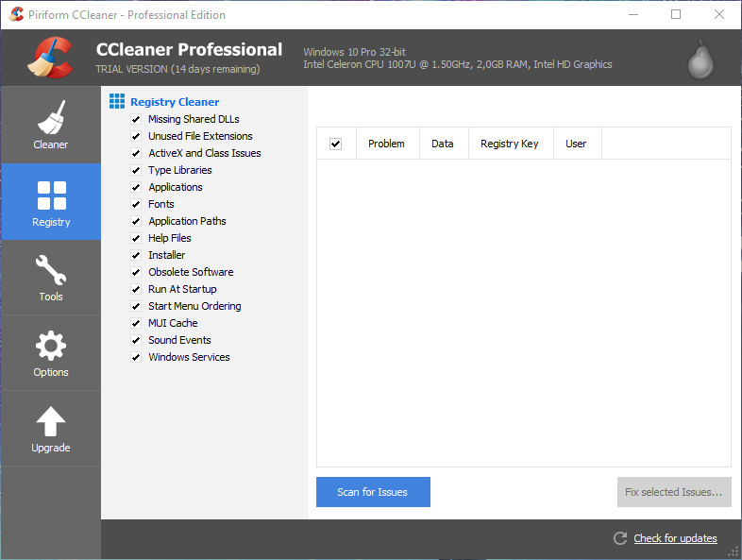Toggle ActiveX and Class Issues checkbox

136,153
